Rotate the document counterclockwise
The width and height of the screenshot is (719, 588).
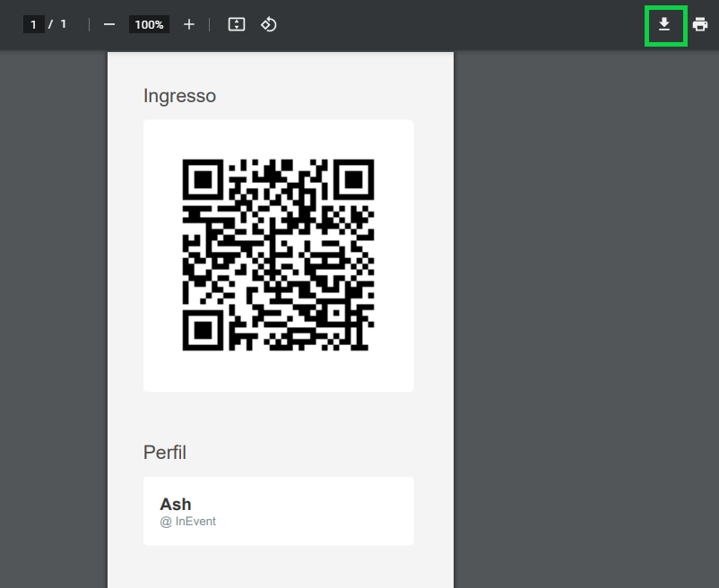tap(269, 24)
